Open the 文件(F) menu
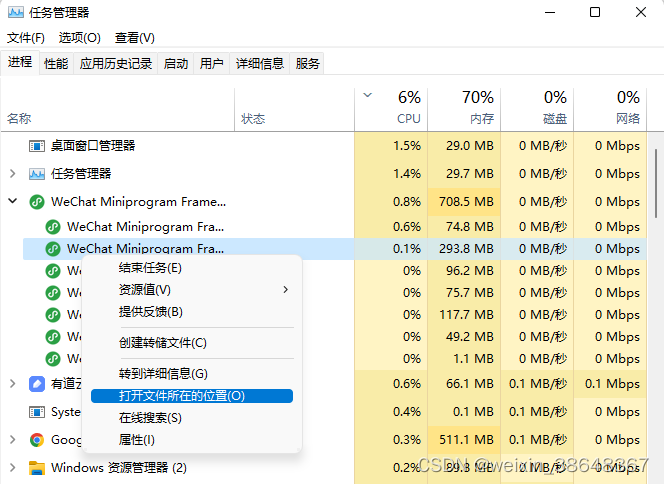This screenshot has width=664, height=484. 26,38
